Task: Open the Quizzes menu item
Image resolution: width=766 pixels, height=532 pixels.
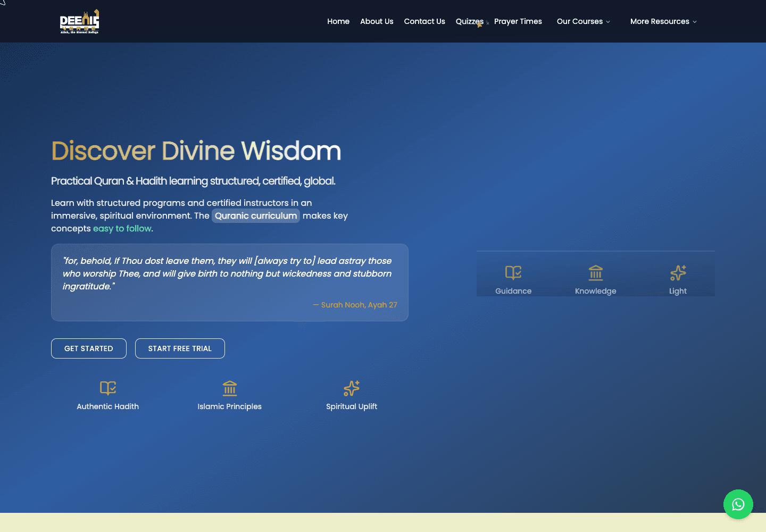Action: tap(470, 21)
